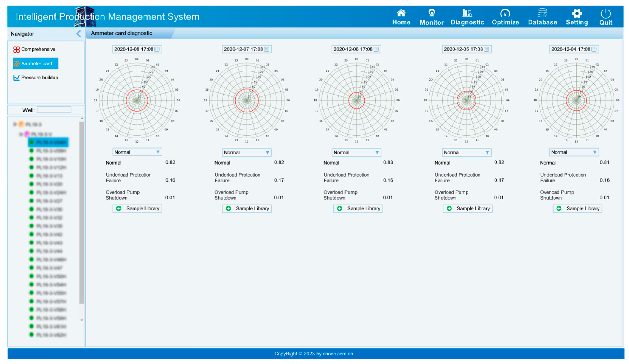This screenshot has width=629, height=364.
Task: Expand the second-level well tree node arrow
Action: (21, 134)
